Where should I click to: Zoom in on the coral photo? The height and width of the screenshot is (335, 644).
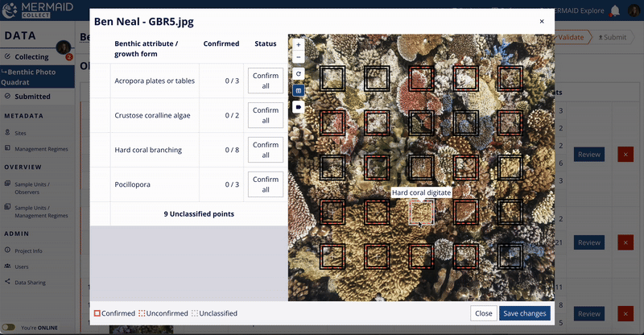(298, 44)
